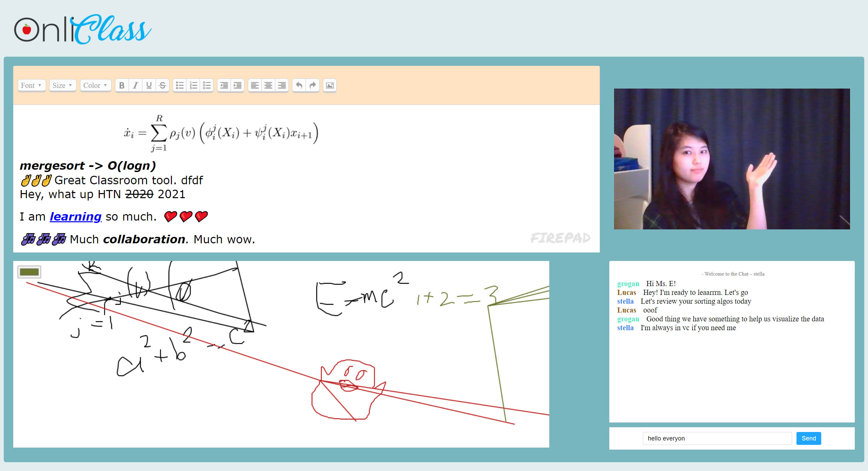The height and width of the screenshot is (471, 868).
Task: Center align the text
Action: tap(268, 85)
